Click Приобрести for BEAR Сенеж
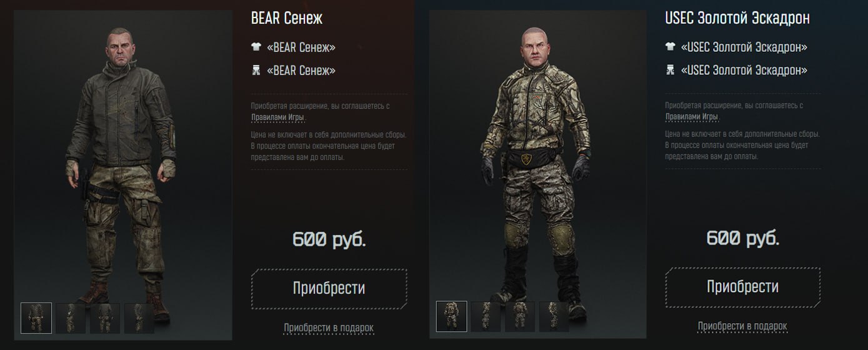 pyautogui.click(x=329, y=288)
